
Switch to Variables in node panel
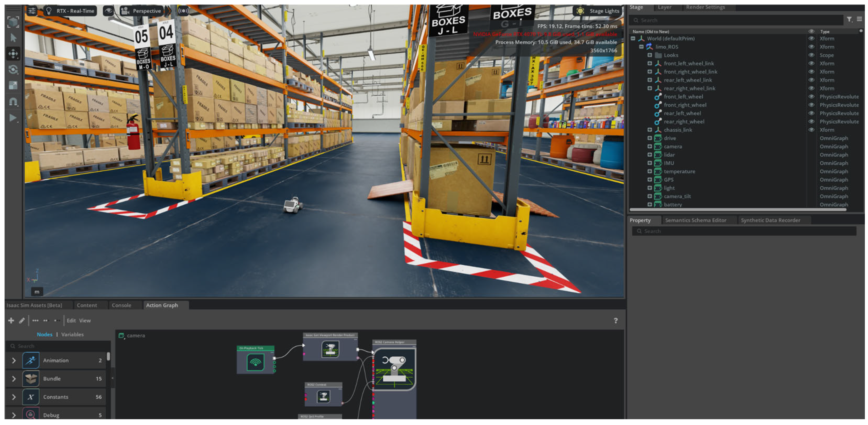(x=73, y=334)
